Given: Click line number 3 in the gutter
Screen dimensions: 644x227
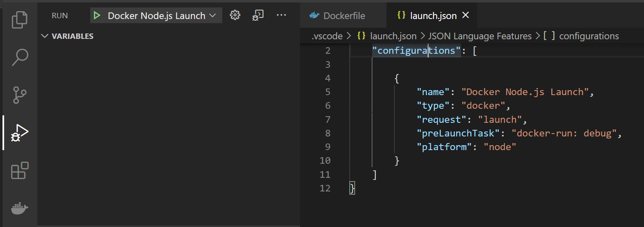Looking at the screenshot, I should (x=328, y=65).
